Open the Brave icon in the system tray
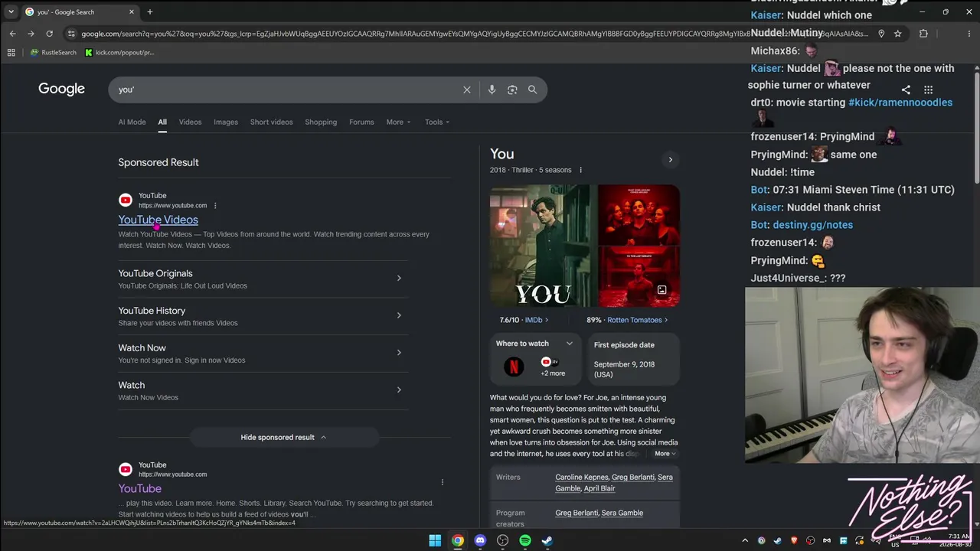The image size is (980, 551). pyautogui.click(x=794, y=540)
